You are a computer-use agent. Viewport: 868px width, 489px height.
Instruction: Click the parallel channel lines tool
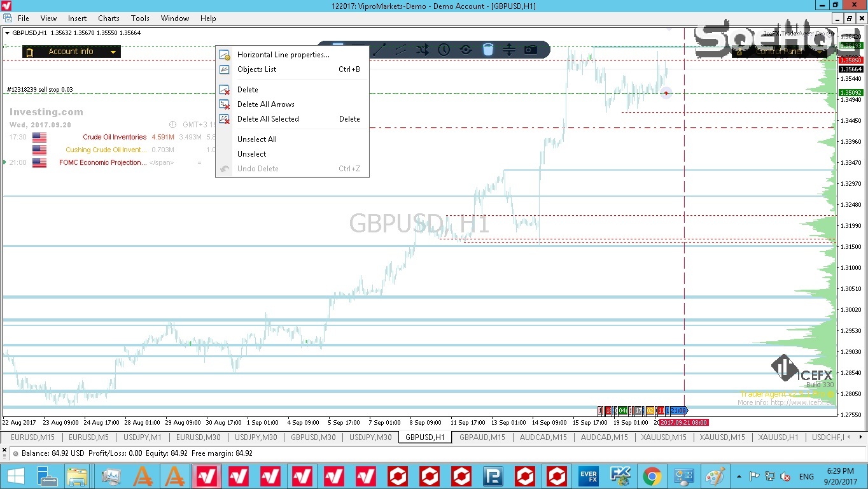(401, 50)
